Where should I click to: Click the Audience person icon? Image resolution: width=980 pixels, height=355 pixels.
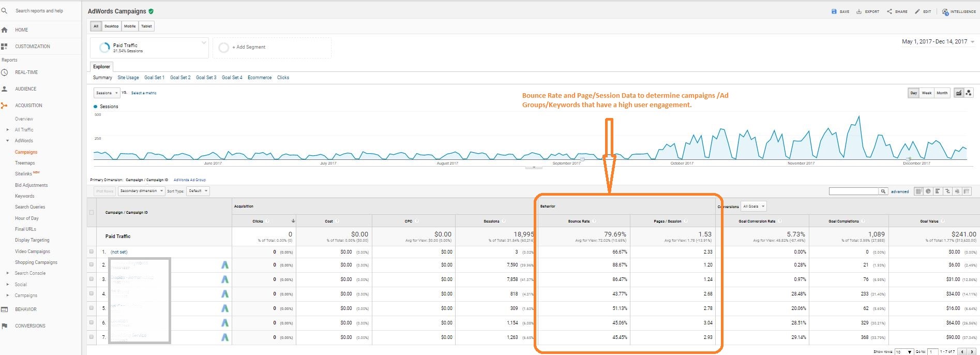pyautogui.click(x=4, y=89)
